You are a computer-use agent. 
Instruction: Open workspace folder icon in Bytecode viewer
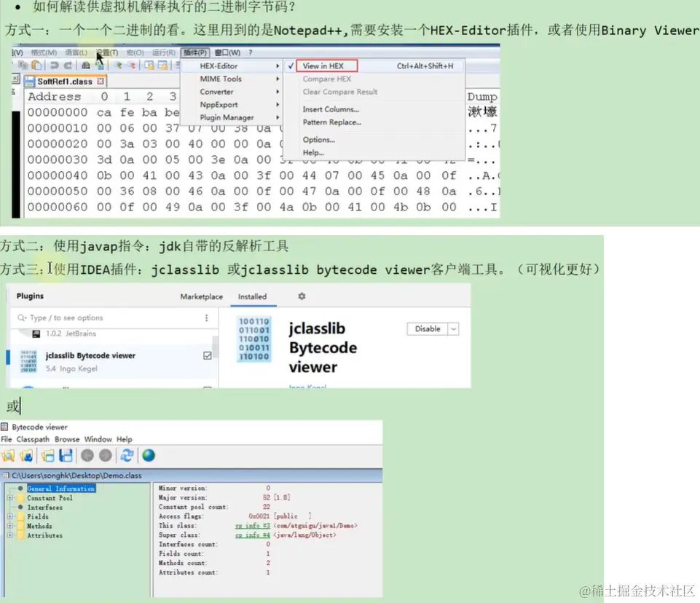[x=47, y=455]
